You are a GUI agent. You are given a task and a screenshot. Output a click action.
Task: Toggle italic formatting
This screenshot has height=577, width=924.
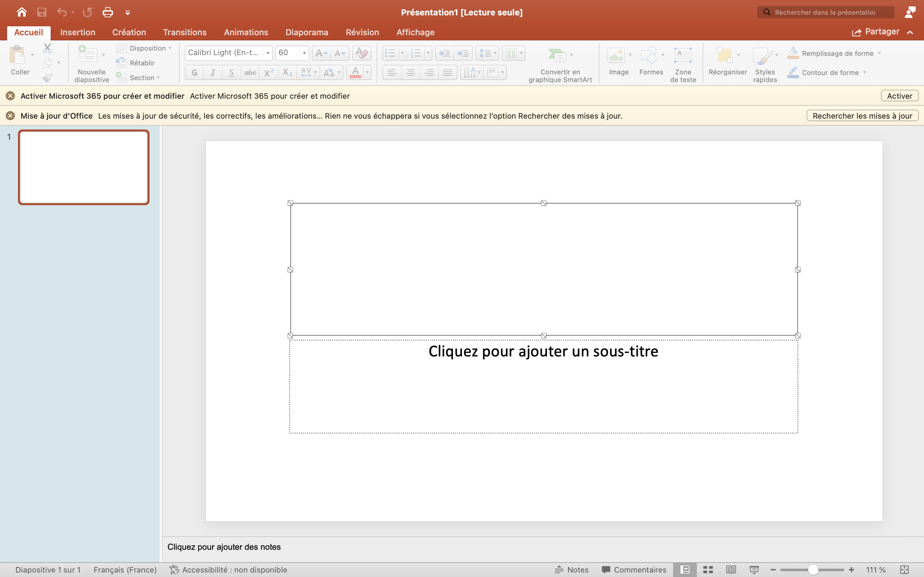[x=213, y=72]
